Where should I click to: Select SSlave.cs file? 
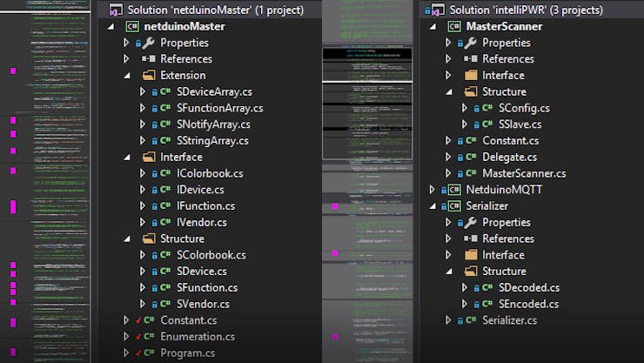coord(520,124)
